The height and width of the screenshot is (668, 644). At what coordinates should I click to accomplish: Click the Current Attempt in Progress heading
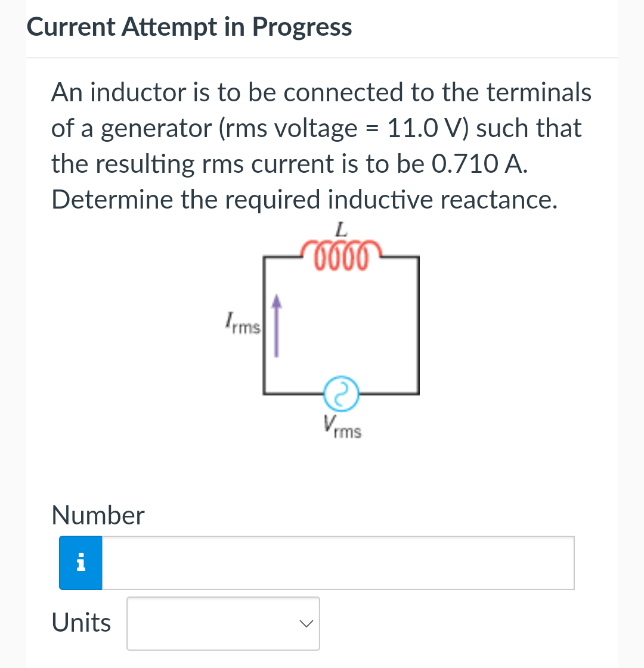(189, 26)
